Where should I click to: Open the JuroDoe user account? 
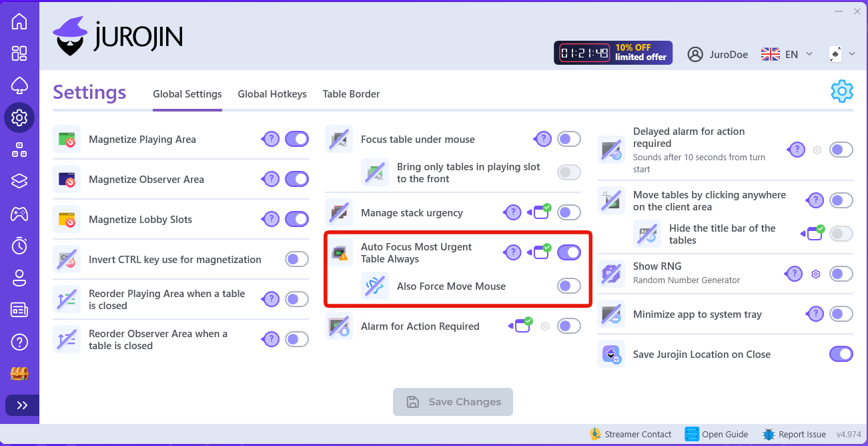pos(717,54)
